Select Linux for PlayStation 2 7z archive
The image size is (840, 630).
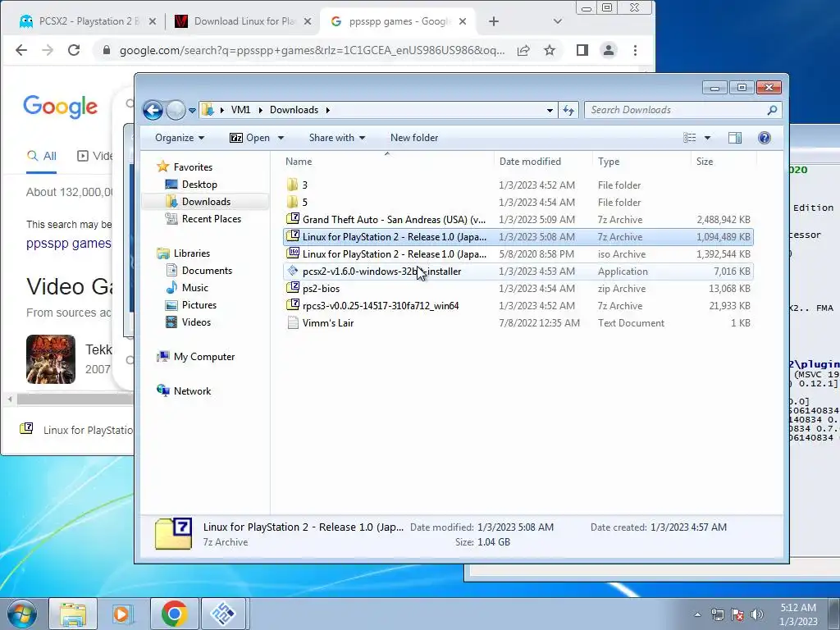(x=518, y=237)
